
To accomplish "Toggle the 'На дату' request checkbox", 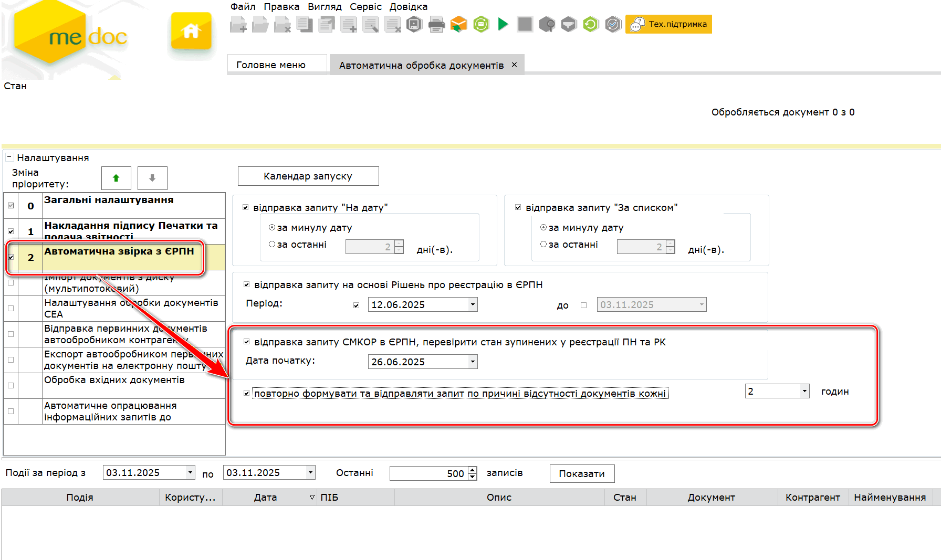I will 246,208.
